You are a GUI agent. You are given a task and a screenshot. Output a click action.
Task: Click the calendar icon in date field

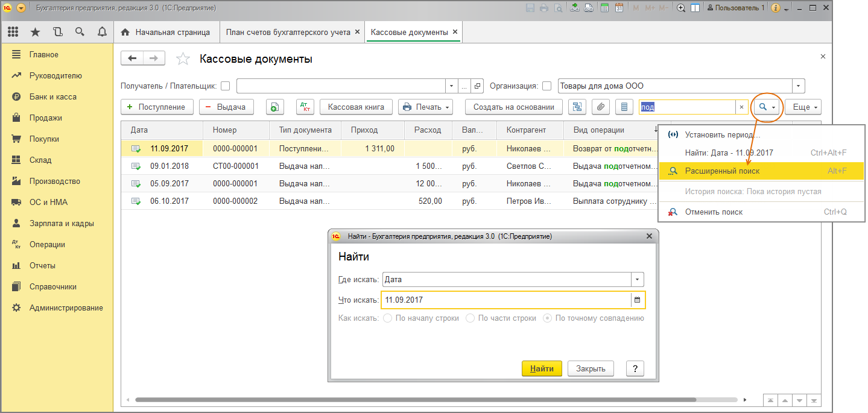coord(637,300)
